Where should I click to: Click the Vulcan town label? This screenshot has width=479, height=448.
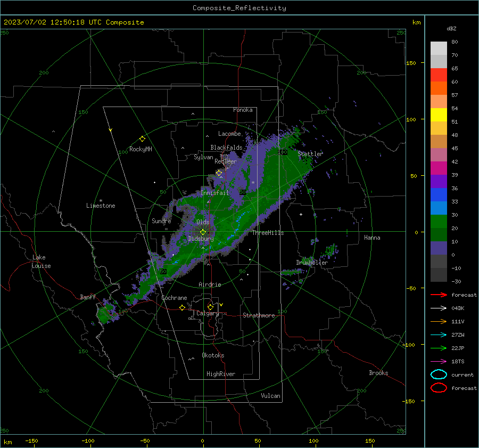[270, 396]
